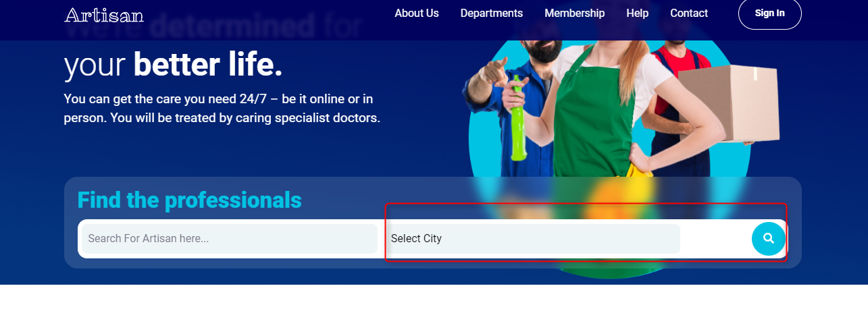Expand the Select City dropdown

click(533, 239)
